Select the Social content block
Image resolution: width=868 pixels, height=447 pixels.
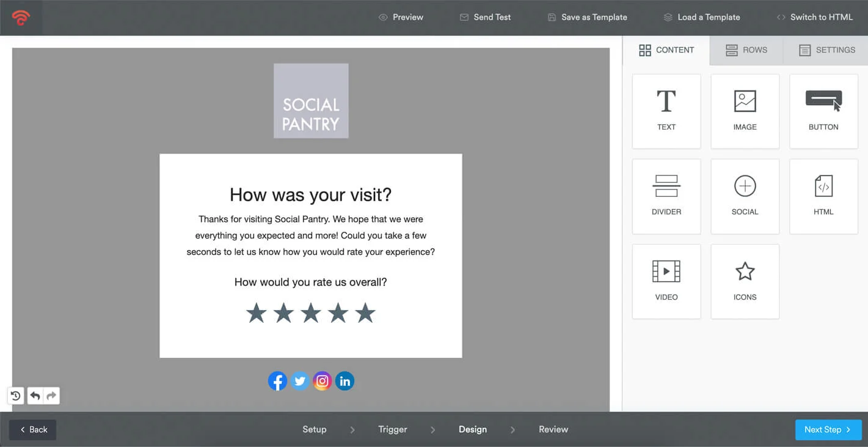click(745, 196)
